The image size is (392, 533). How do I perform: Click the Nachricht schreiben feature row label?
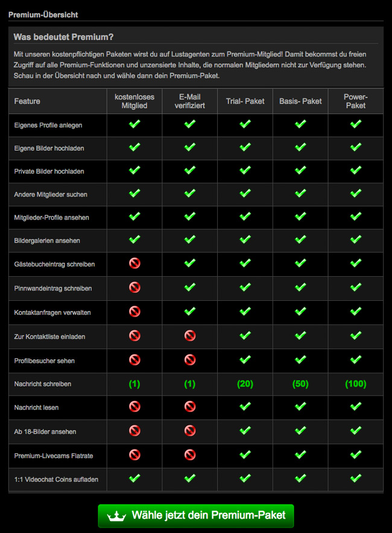coord(43,384)
